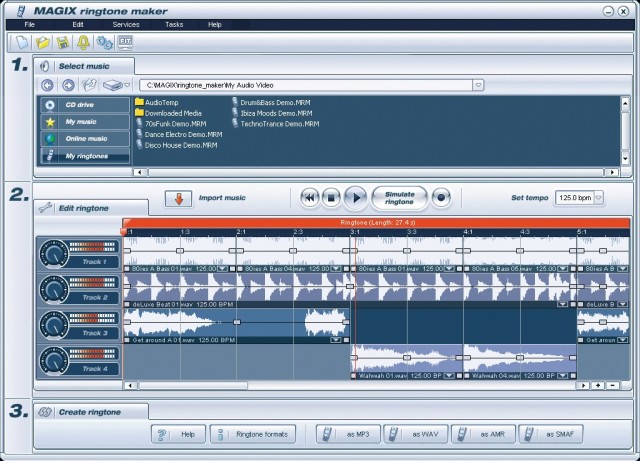Export ringtone as AMR
This screenshot has width=640, height=461.
(x=483, y=434)
